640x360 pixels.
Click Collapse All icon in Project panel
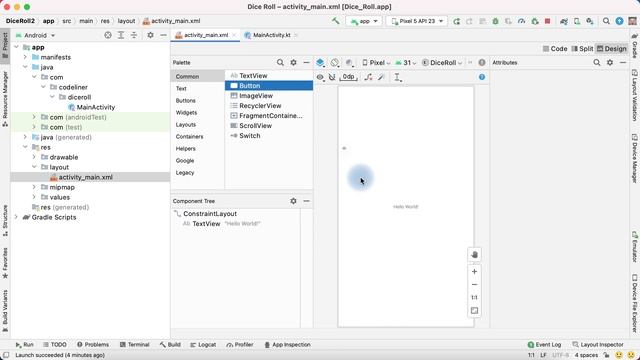[134, 35]
